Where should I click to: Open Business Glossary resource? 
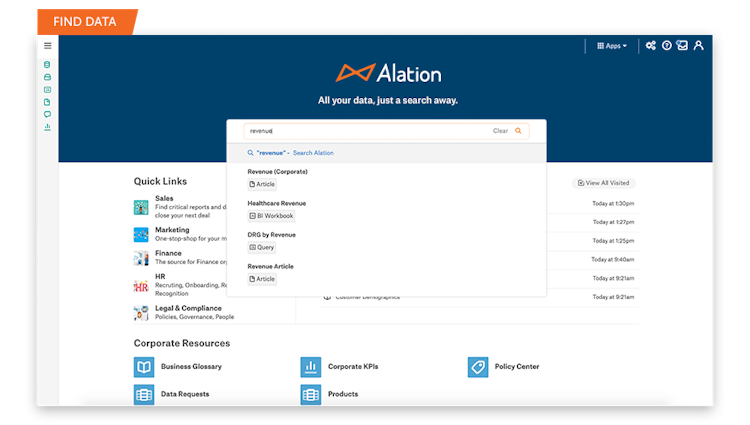click(x=191, y=367)
